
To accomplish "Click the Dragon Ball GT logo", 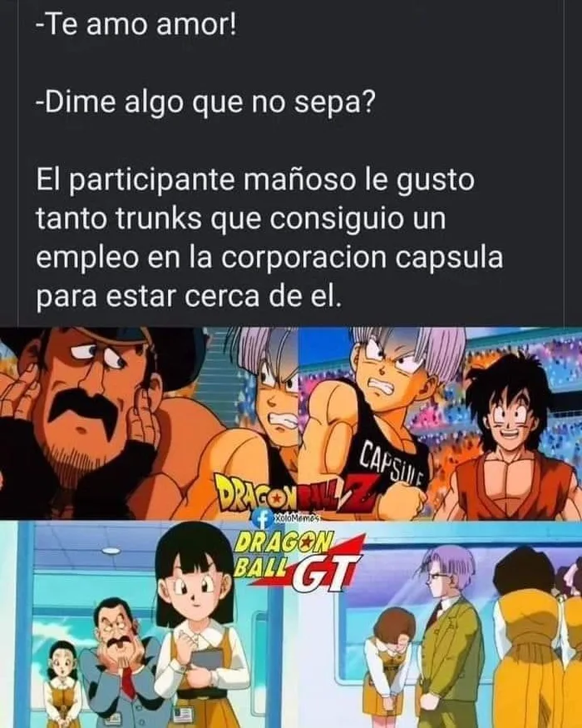I will pyautogui.click(x=300, y=562).
